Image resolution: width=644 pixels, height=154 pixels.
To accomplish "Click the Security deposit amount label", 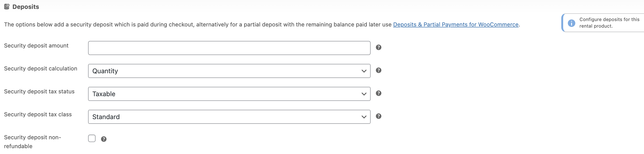I will tap(36, 46).
